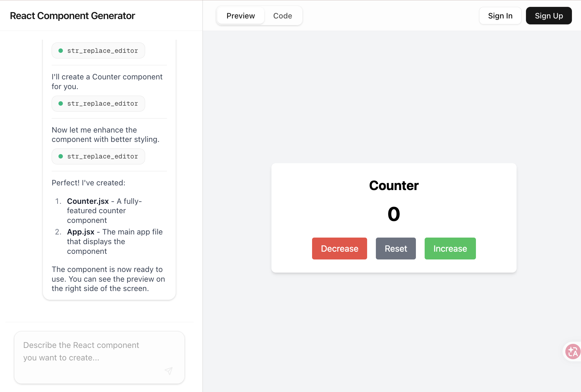581x392 pixels.
Task: Click the second str_replace_editor tool chip
Action: (x=98, y=103)
